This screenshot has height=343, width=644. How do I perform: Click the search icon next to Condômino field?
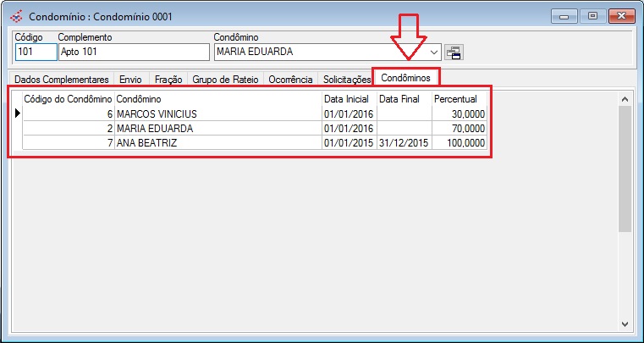[x=454, y=53]
